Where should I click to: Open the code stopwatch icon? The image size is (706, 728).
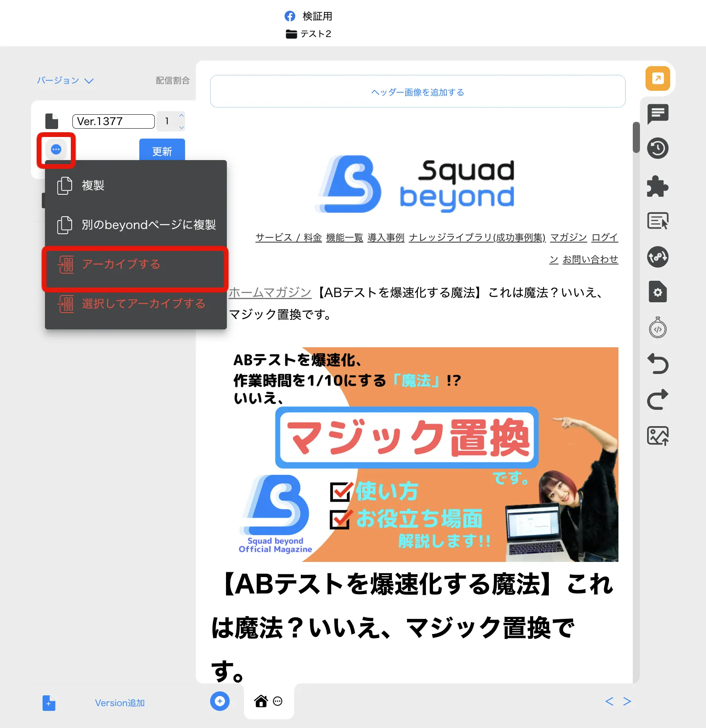[657, 328]
